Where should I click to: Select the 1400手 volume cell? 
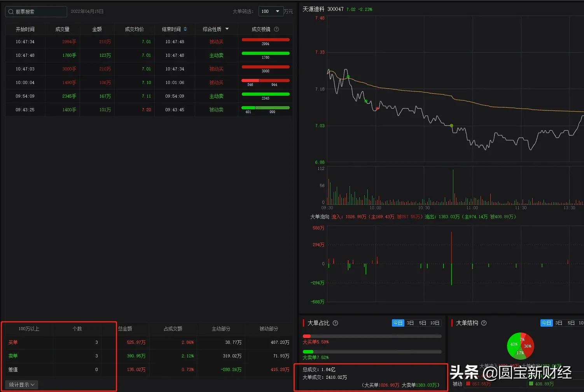(x=69, y=110)
